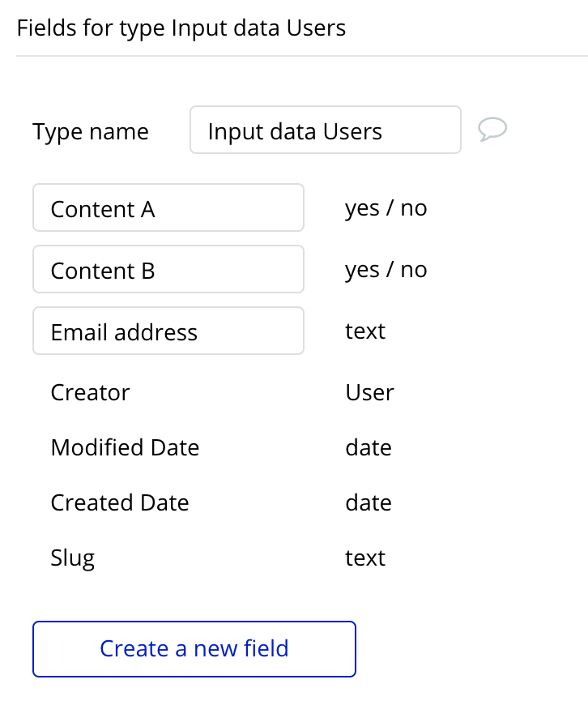
Task: Select the Creator built-in field
Action: (x=90, y=392)
